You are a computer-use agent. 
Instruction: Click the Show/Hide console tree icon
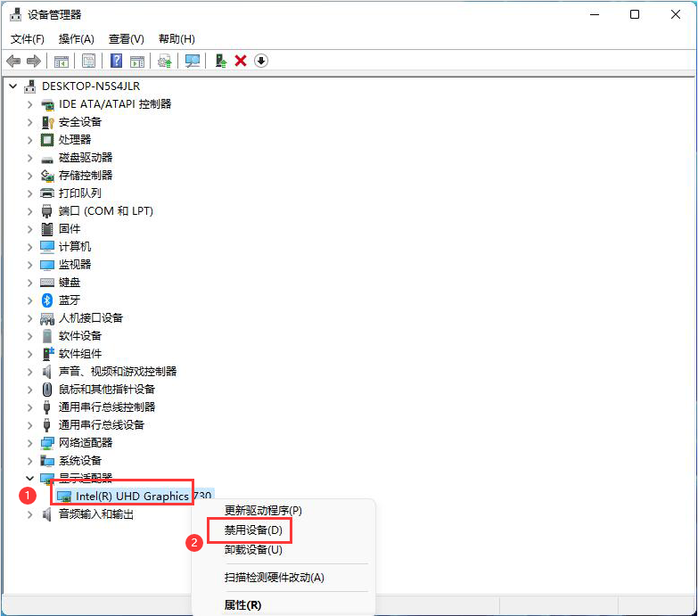pos(62,61)
